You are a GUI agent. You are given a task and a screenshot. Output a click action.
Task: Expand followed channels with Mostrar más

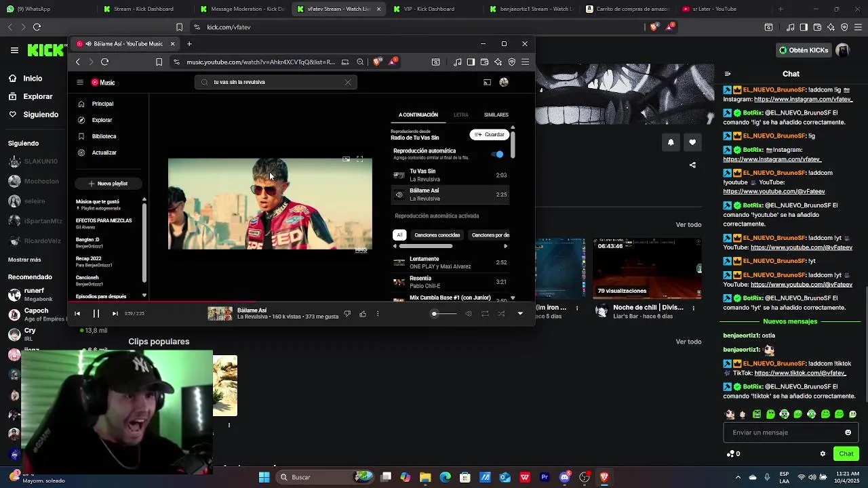24,260
